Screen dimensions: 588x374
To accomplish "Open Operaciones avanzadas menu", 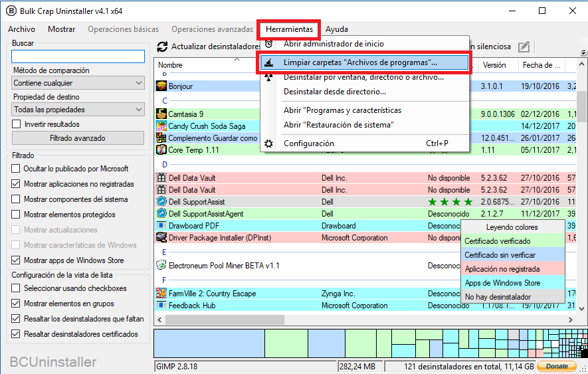I will [x=212, y=29].
